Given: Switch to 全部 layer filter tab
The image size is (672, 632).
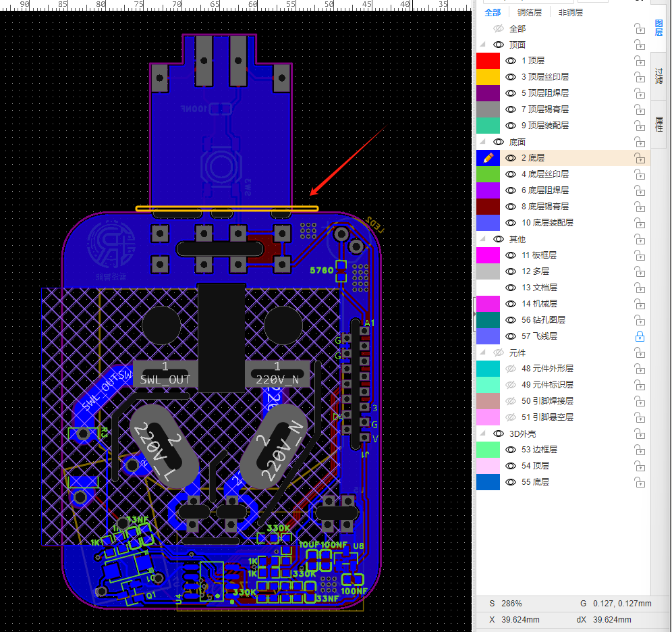Looking at the screenshot, I should click(493, 12).
